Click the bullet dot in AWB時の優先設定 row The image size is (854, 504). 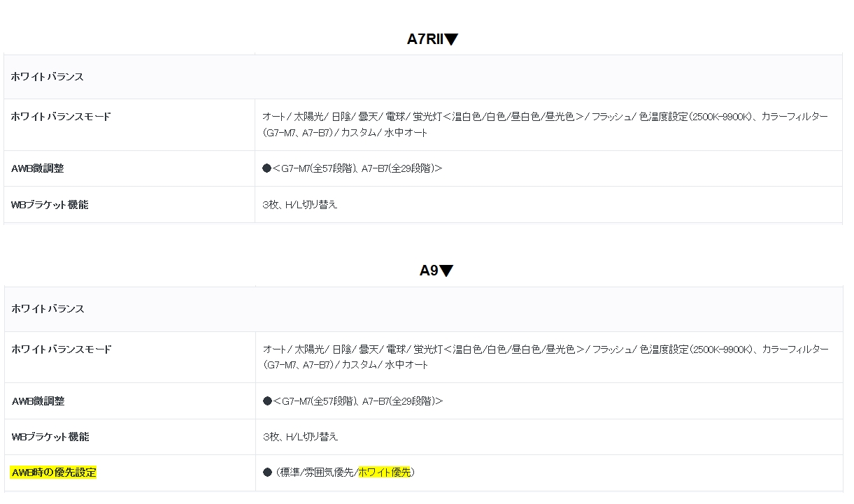[x=267, y=473]
